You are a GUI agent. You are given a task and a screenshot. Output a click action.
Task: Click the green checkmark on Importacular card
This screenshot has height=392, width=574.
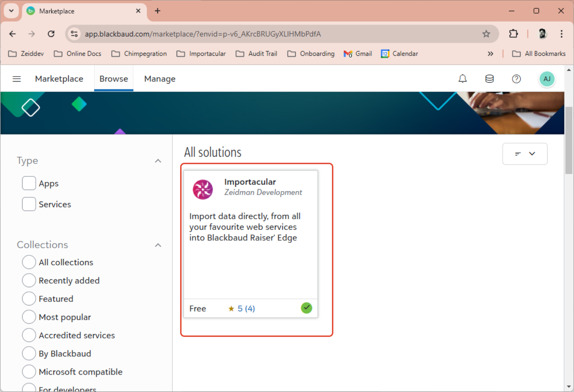[x=307, y=308]
